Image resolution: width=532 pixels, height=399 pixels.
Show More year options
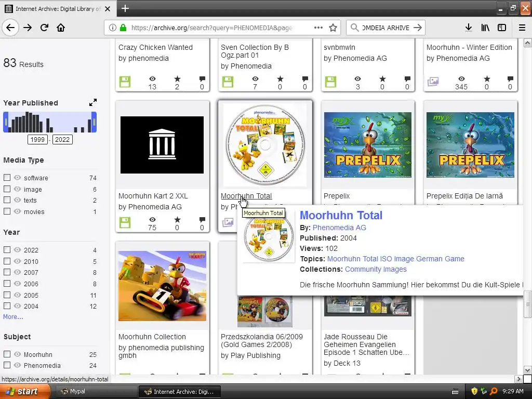coord(13,316)
